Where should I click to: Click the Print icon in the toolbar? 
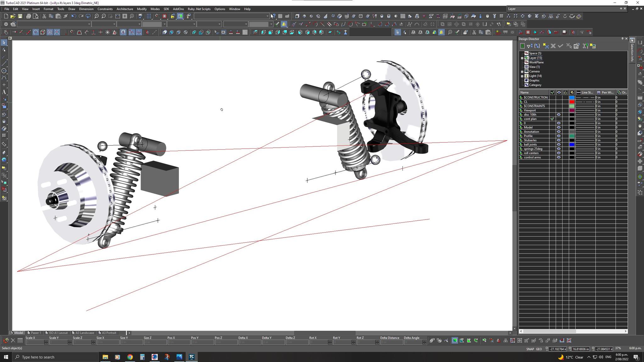29,16
